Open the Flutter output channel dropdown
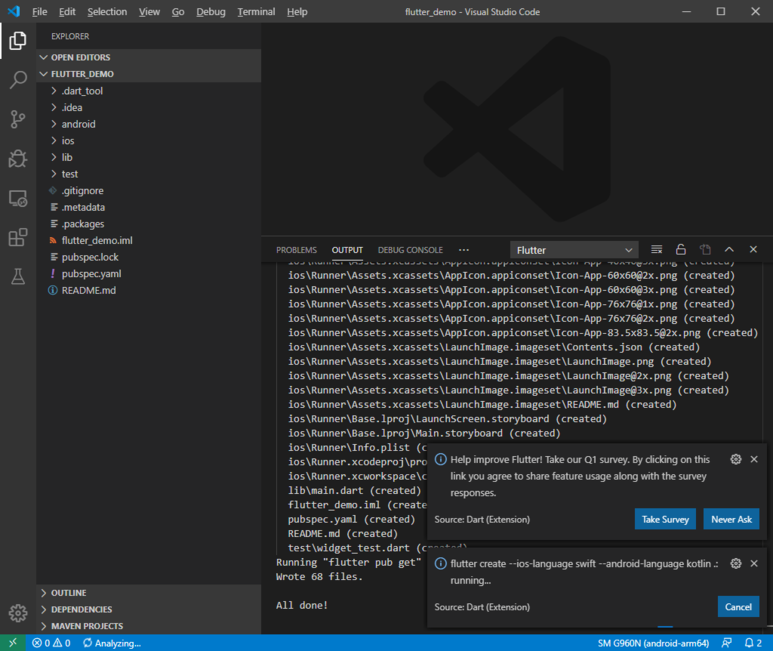The image size is (773, 651). pyautogui.click(x=574, y=250)
